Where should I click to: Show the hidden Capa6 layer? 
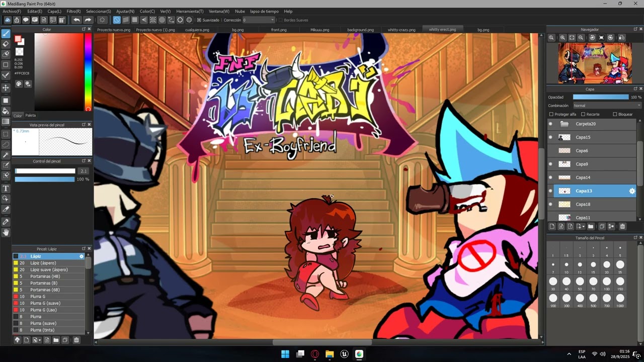550,151
